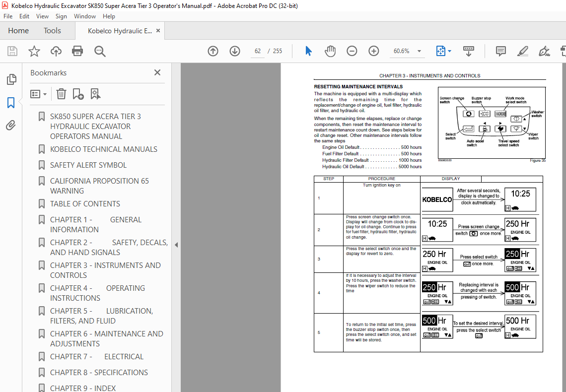Open the SK850 Super Acera Tier 3 bookmark

point(95,126)
